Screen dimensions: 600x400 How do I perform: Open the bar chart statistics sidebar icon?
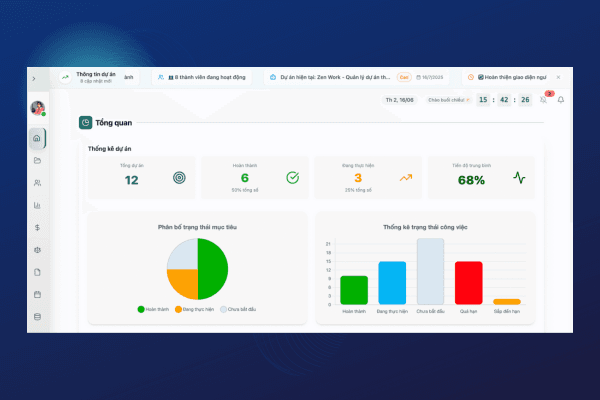37,205
